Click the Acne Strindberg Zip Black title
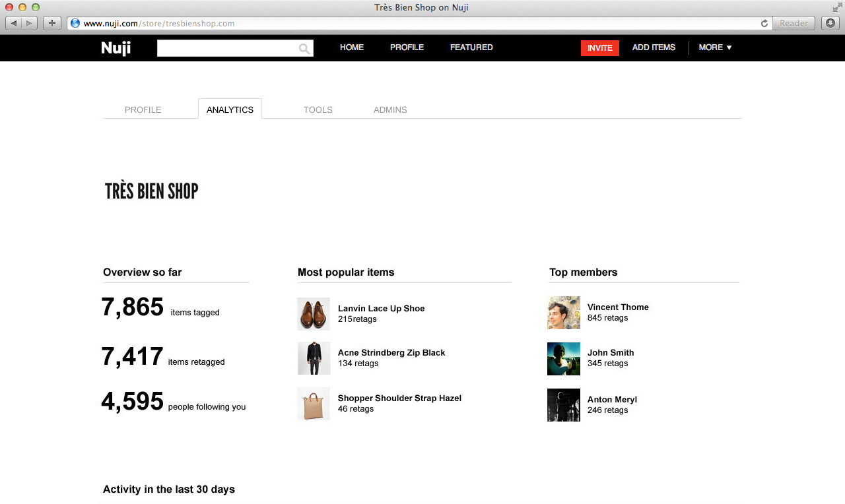845x504 pixels. [391, 352]
